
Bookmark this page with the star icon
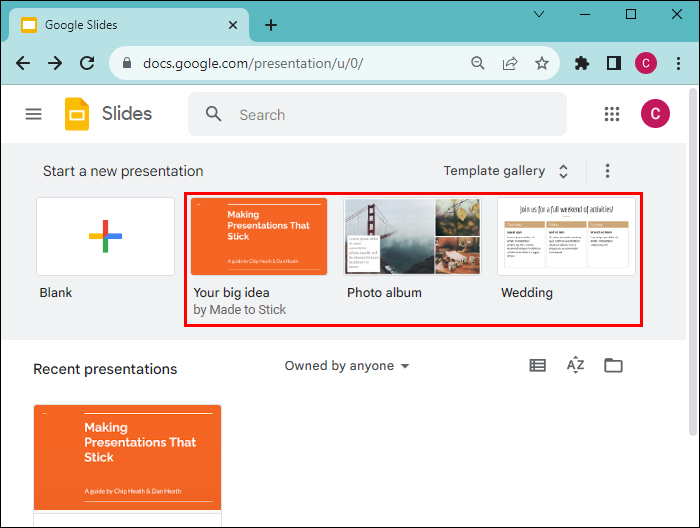542,63
